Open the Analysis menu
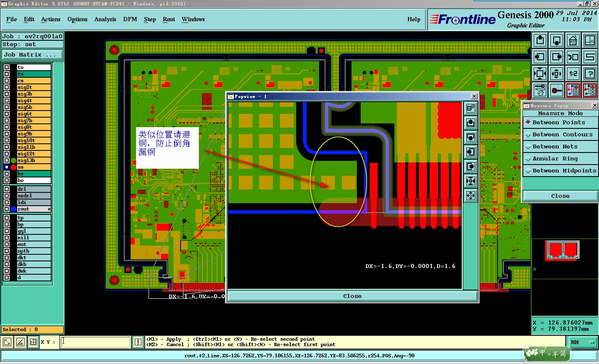The image size is (599, 364). [105, 19]
